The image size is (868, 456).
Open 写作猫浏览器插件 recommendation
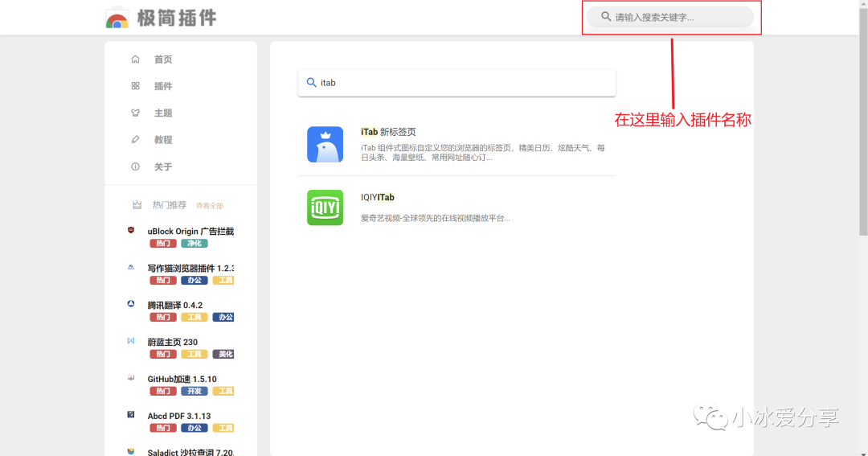[190, 268]
